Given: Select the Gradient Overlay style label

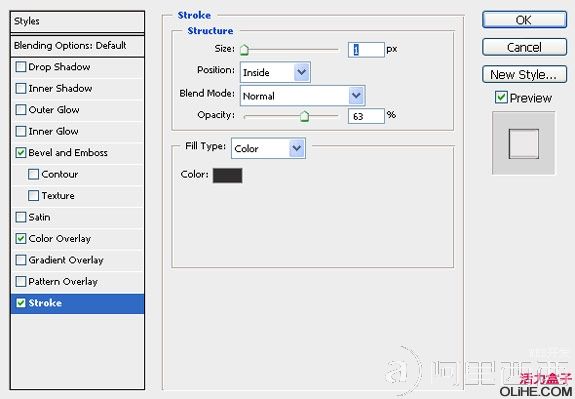Looking at the screenshot, I should click(x=66, y=260).
